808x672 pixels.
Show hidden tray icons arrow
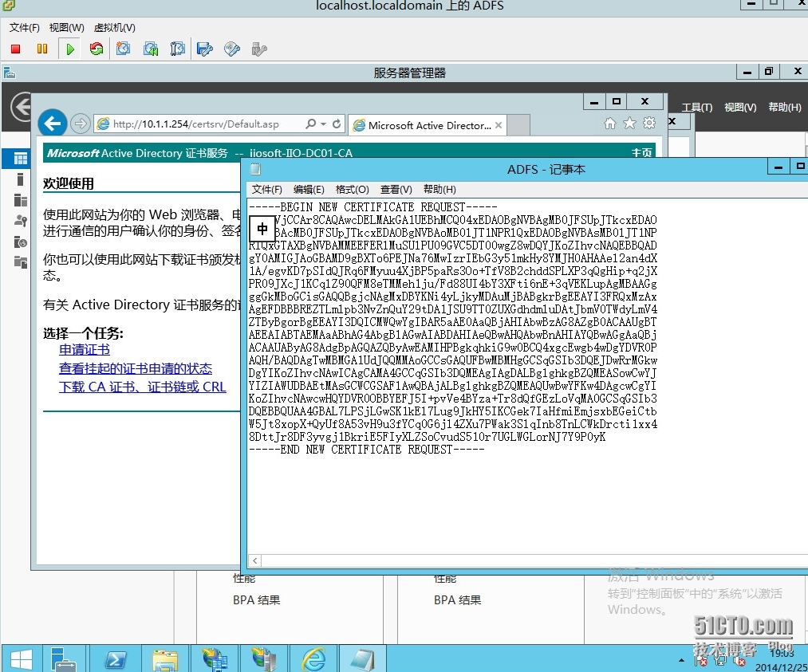coord(681,660)
